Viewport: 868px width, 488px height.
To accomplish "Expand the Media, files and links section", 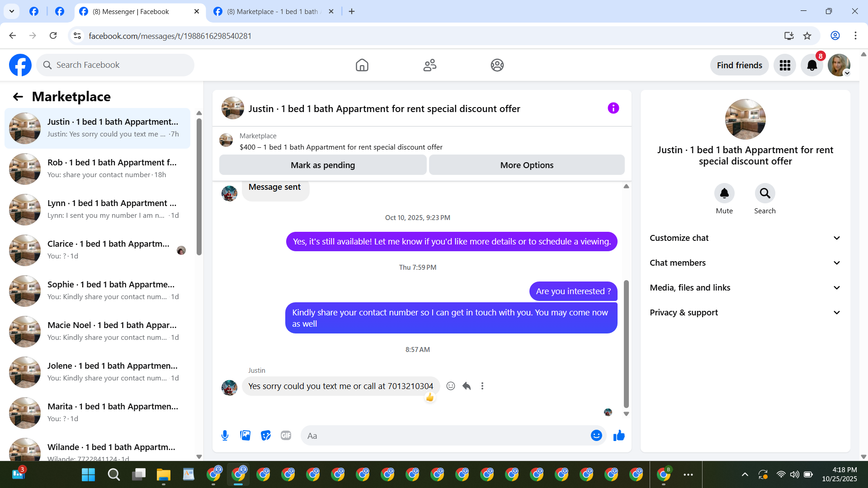I will tap(745, 288).
